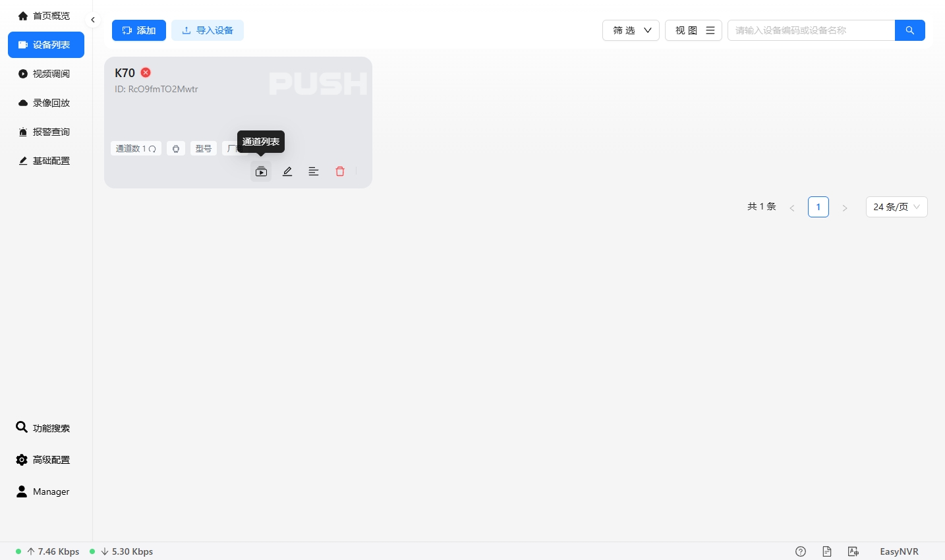This screenshot has height=560, width=945.
Task: Open the 视图 view switcher
Action: click(x=694, y=30)
